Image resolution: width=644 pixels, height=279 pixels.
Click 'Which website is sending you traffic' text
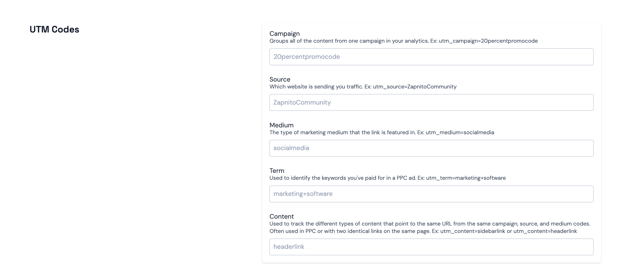[316, 87]
